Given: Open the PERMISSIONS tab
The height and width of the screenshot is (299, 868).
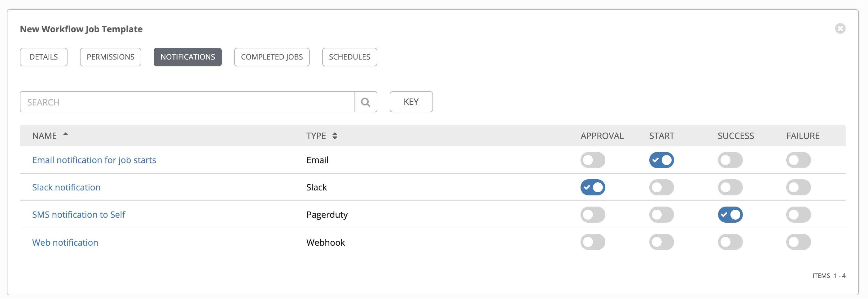Looking at the screenshot, I should click(x=111, y=57).
